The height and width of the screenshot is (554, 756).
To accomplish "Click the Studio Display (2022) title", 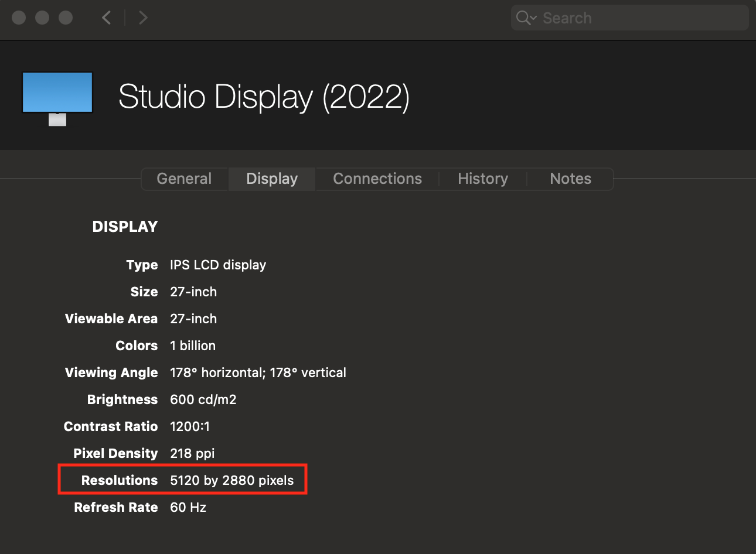I will (x=264, y=97).
